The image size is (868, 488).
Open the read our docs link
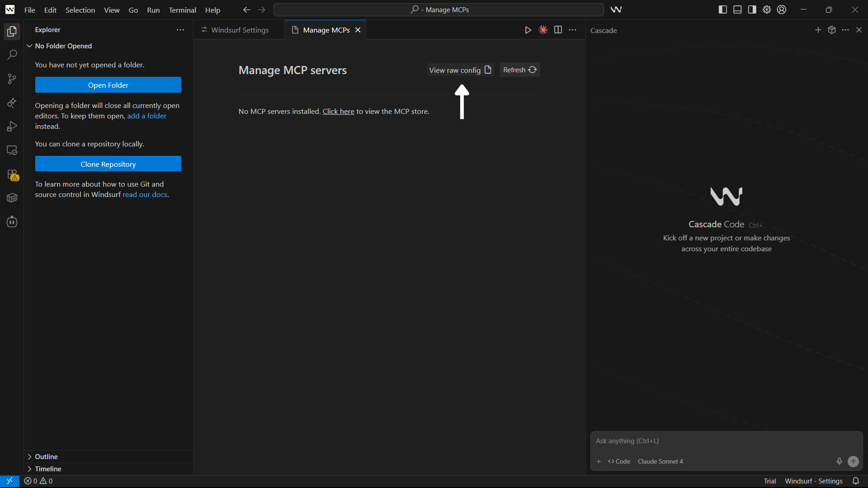click(x=145, y=195)
